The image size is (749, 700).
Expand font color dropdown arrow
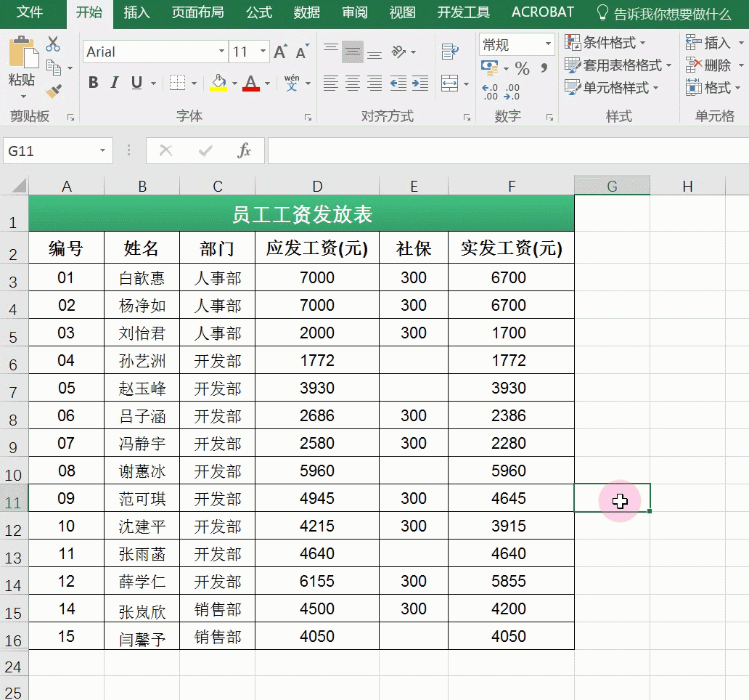267,83
